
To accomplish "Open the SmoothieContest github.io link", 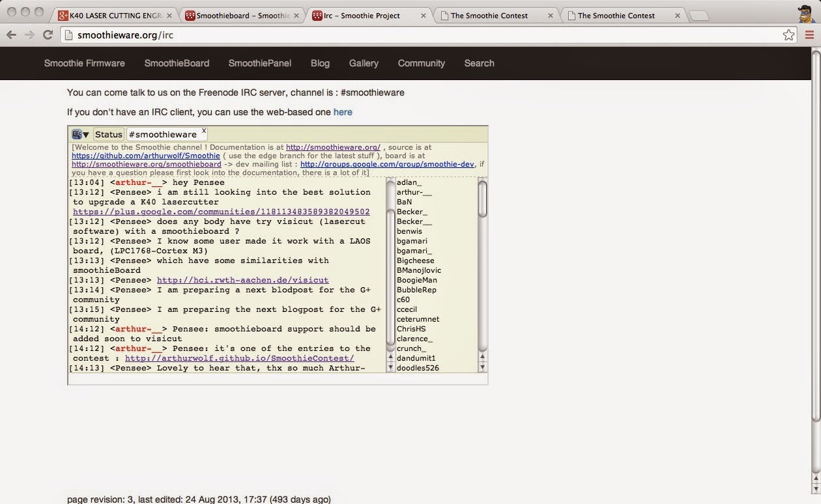I will click(x=239, y=358).
